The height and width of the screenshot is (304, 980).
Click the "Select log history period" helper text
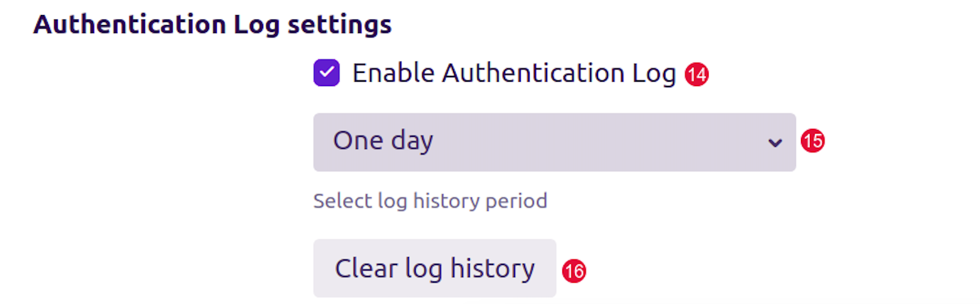click(430, 202)
